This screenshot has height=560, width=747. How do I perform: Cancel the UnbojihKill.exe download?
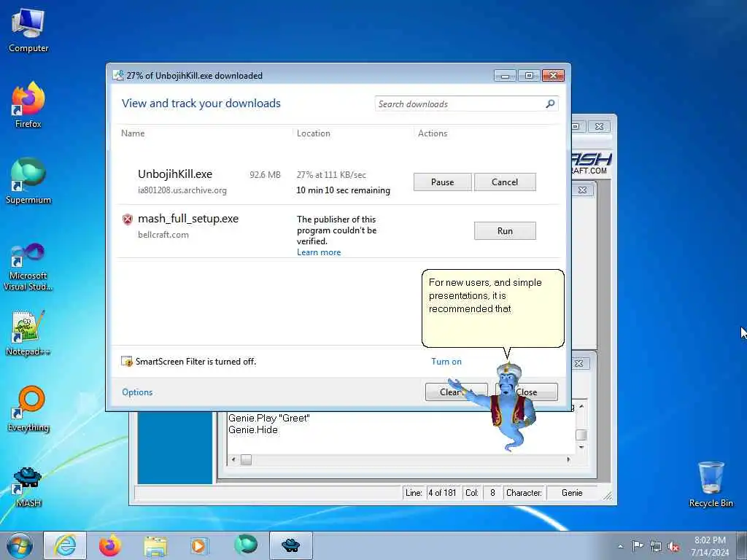tap(505, 182)
